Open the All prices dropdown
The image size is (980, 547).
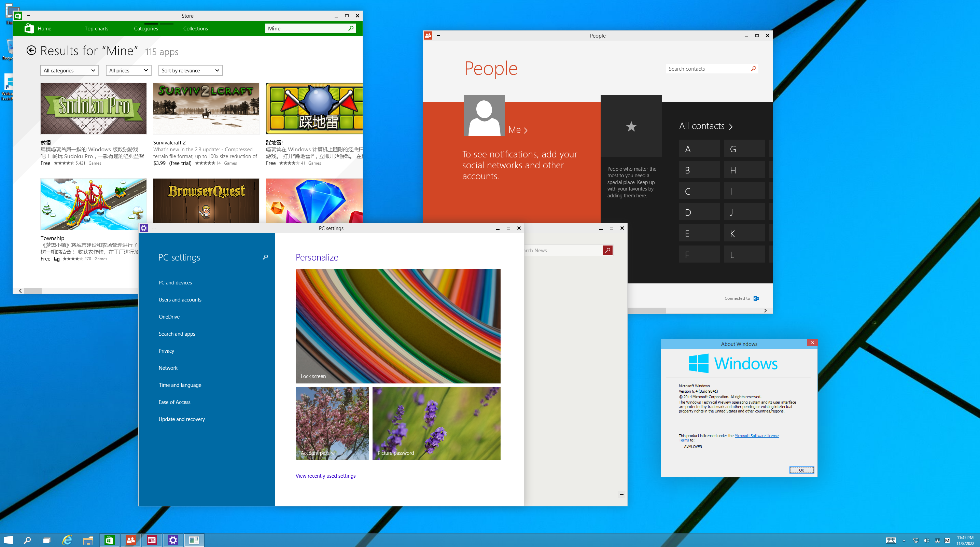(x=129, y=70)
